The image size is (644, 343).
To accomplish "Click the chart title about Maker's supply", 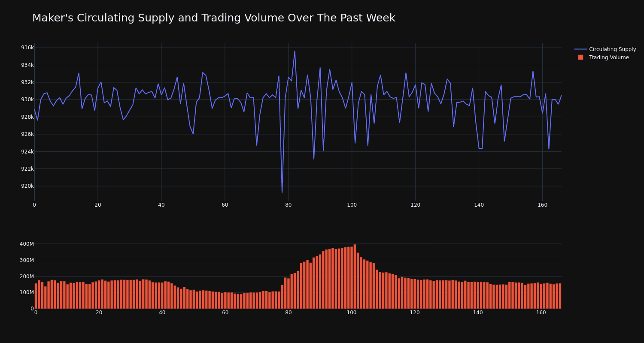I will click(214, 18).
